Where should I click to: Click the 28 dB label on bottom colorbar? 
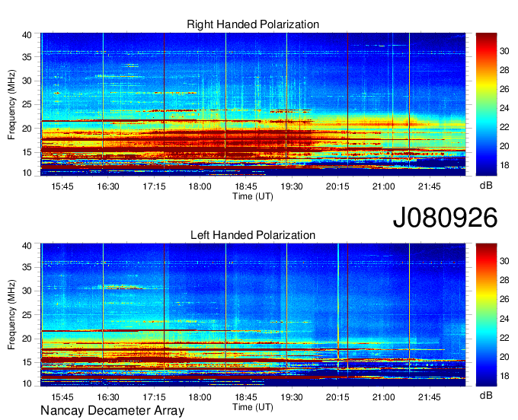click(504, 281)
